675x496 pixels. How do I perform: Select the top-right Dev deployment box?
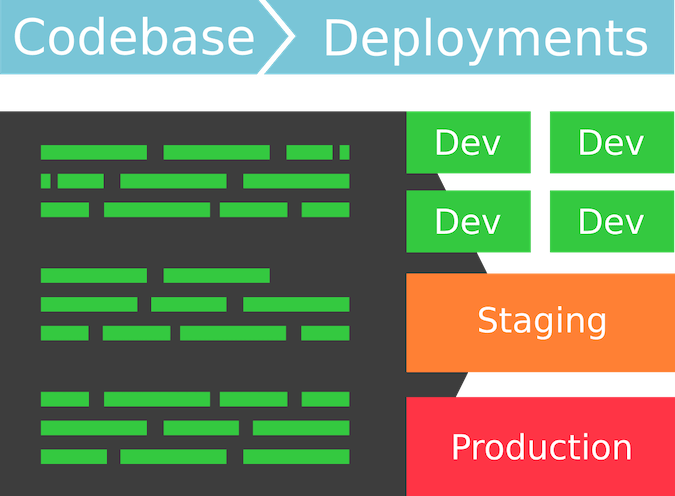(611, 142)
